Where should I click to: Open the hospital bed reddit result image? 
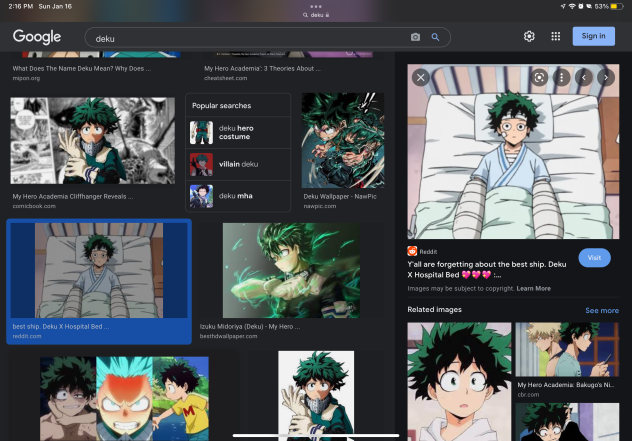click(x=99, y=270)
